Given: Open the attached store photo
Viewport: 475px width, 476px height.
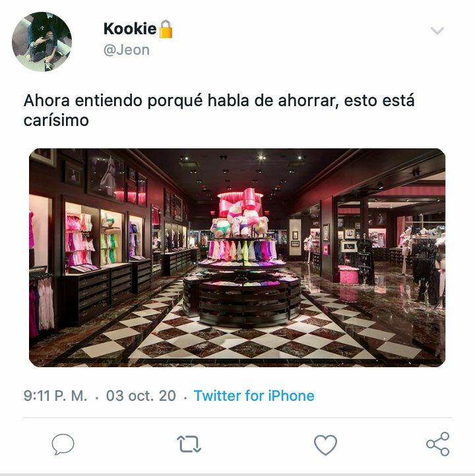Looking at the screenshot, I should point(237,258).
